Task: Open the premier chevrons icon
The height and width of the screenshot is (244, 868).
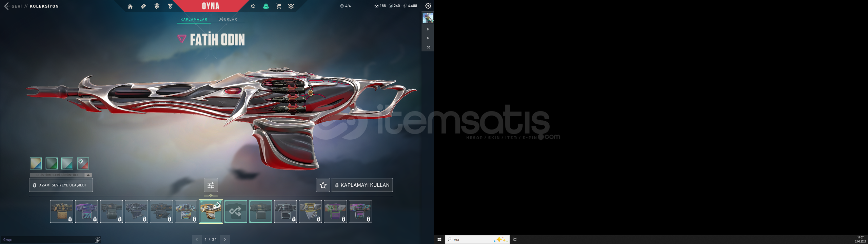Action: coord(291,6)
